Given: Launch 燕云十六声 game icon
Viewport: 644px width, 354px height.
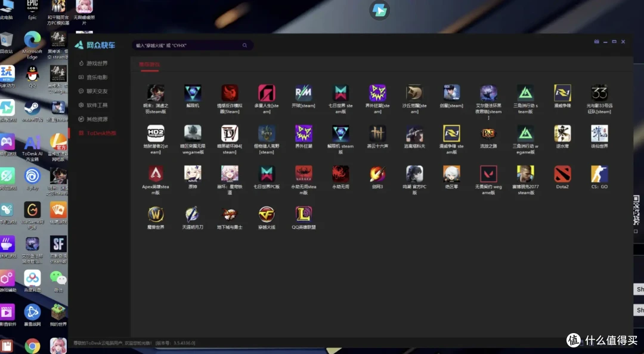Looking at the screenshot, I should point(377,134).
